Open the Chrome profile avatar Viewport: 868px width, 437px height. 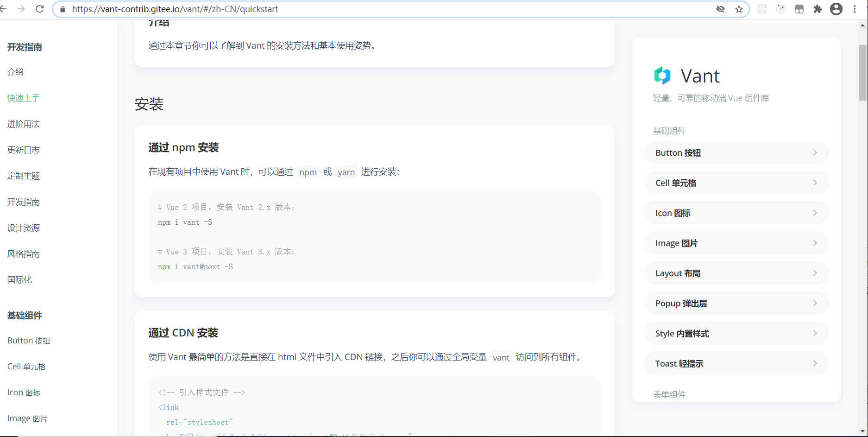pyautogui.click(x=836, y=9)
